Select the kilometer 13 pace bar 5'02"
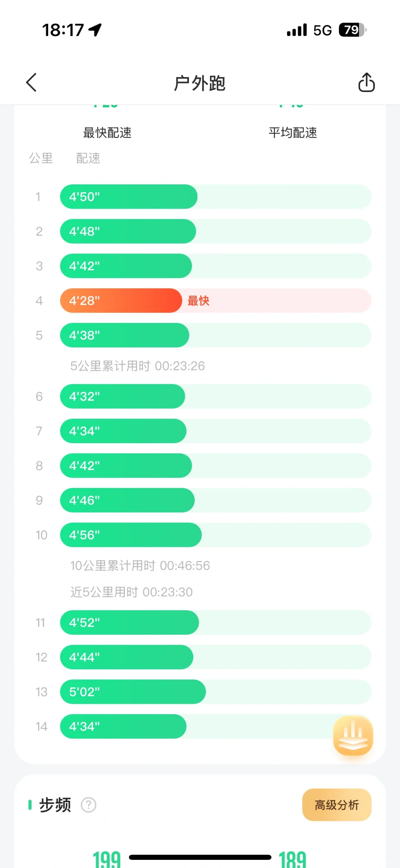Screen dimensions: 400x868 pos(133,692)
